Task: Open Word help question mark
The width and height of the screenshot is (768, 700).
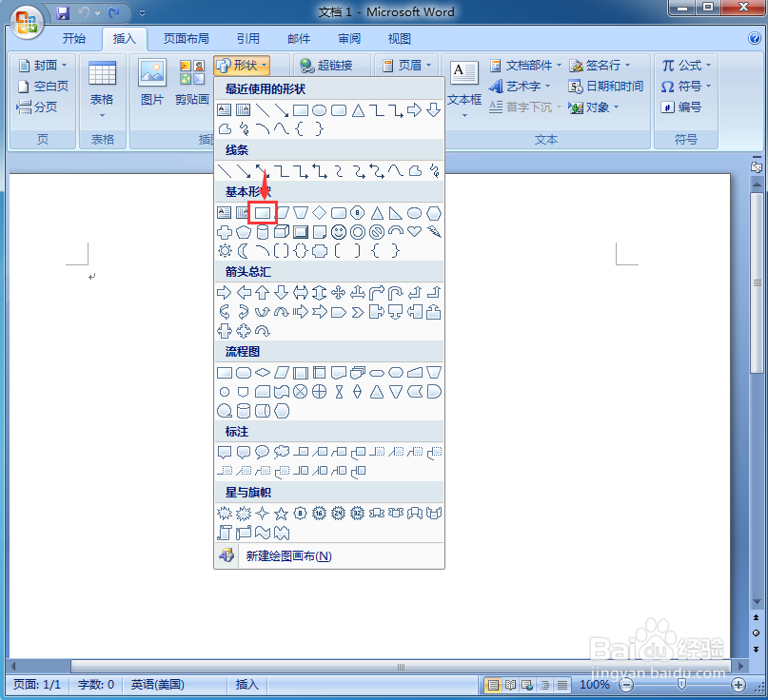Action: tap(755, 38)
